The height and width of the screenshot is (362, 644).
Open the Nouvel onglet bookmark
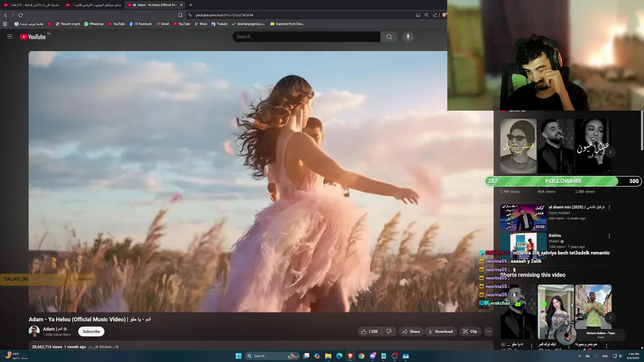click(67, 24)
